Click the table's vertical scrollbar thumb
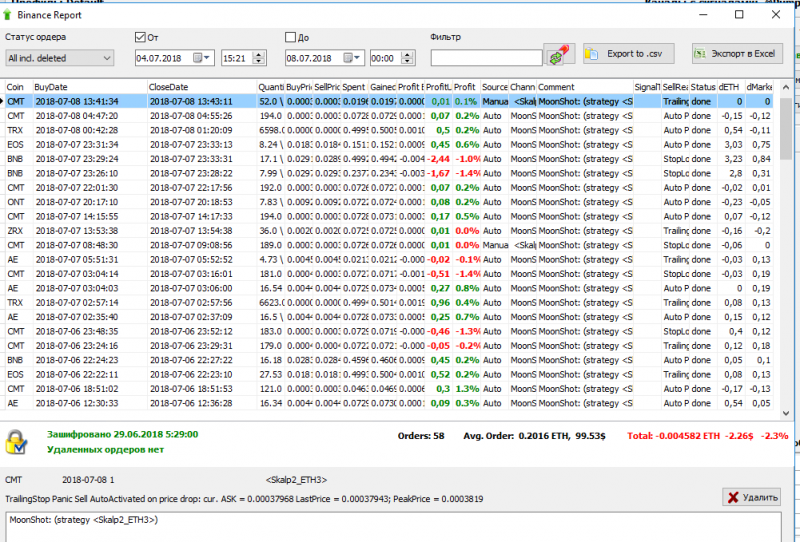This screenshot has width=800, height=542. click(x=786, y=127)
